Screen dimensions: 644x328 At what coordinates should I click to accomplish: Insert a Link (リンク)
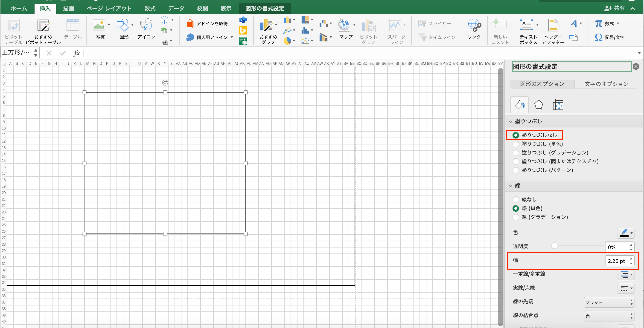point(474,29)
